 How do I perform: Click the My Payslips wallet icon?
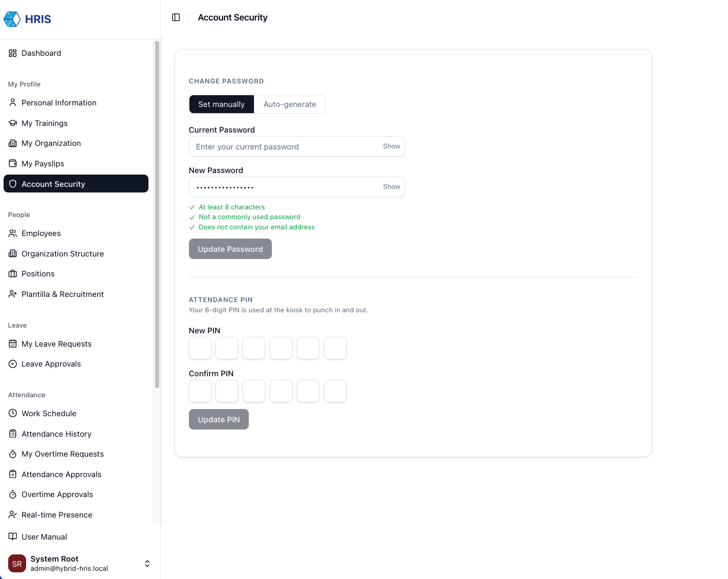(13, 164)
